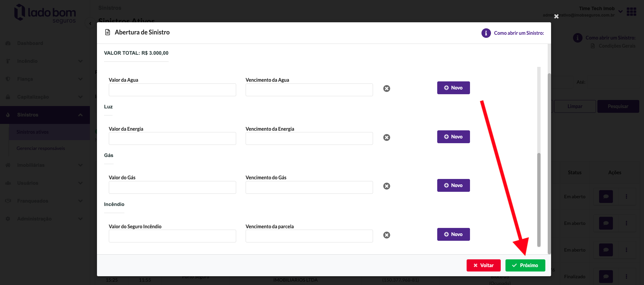The image size is (644, 285).
Task: Focus the Vencimento da parcela field
Action: (x=309, y=236)
